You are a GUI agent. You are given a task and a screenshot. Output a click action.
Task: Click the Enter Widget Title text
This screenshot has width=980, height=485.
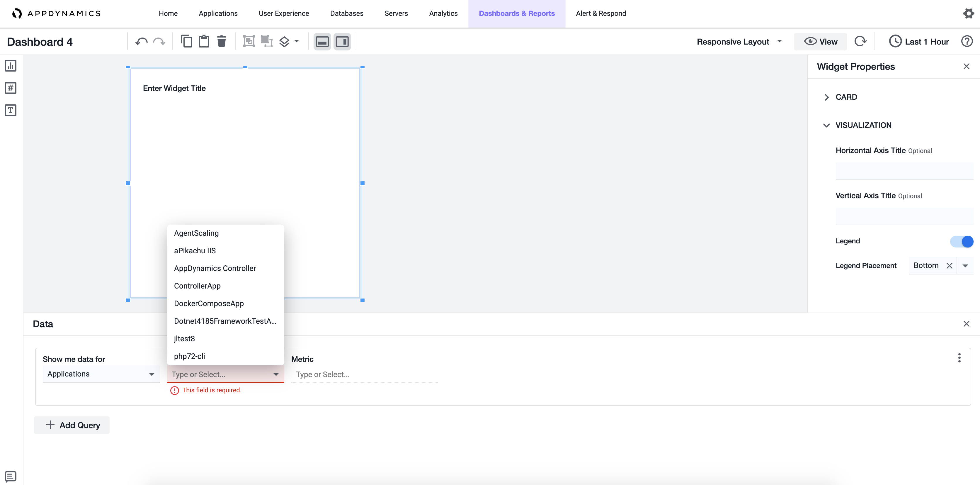click(x=174, y=88)
